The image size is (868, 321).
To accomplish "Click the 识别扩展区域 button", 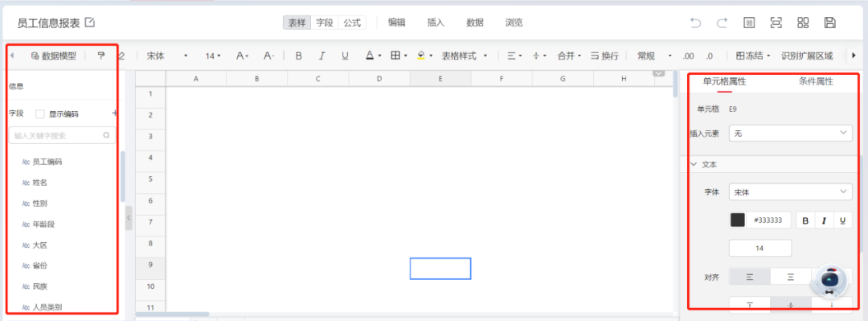I will pos(807,56).
